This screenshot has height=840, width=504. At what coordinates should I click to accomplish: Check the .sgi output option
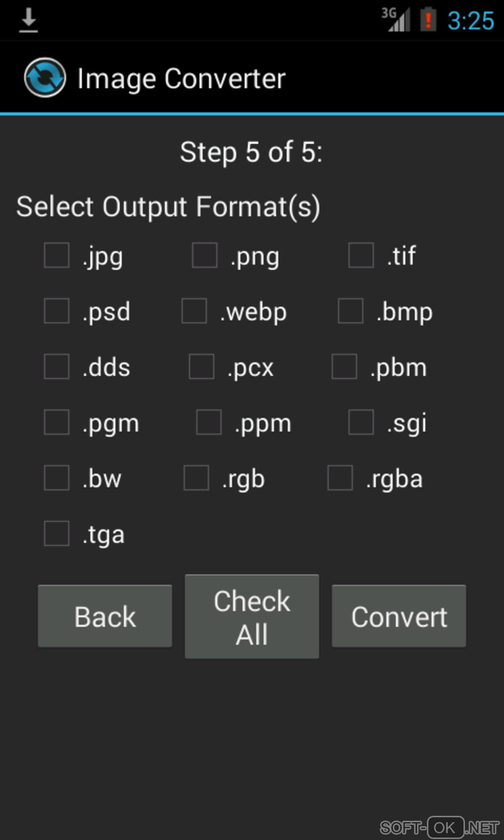(361, 422)
